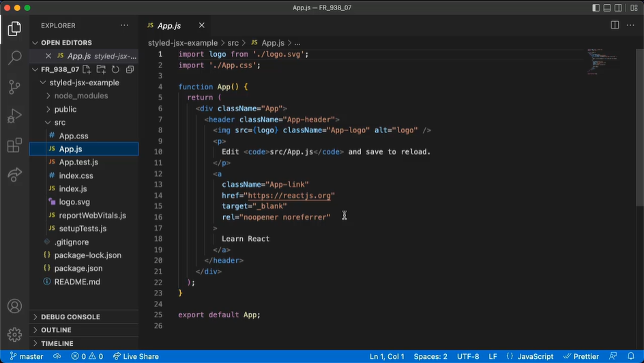Open the Manage gear icon
644x363 pixels.
14,334
